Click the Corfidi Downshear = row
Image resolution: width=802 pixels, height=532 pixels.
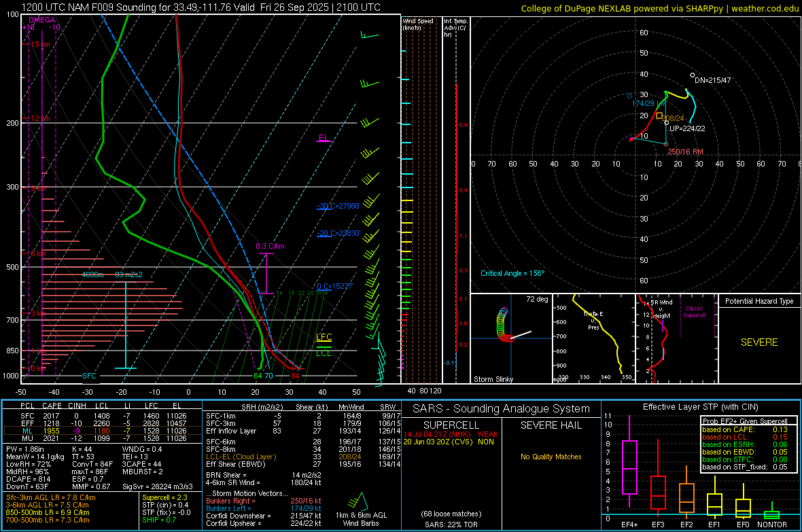pyautogui.click(x=264, y=516)
